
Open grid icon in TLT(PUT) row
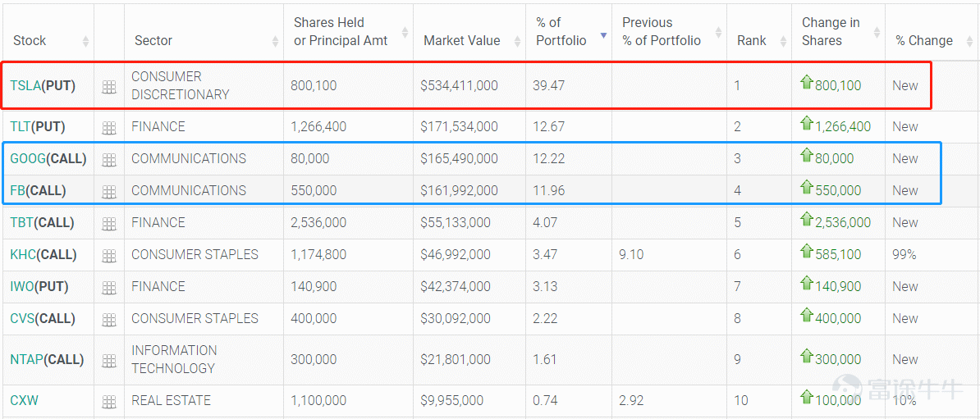click(x=108, y=128)
